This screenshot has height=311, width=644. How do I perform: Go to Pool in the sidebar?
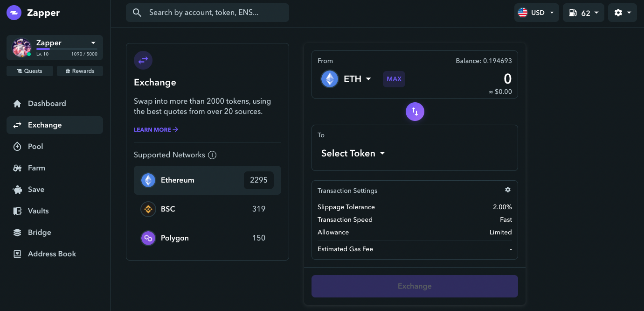pos(35,147)
